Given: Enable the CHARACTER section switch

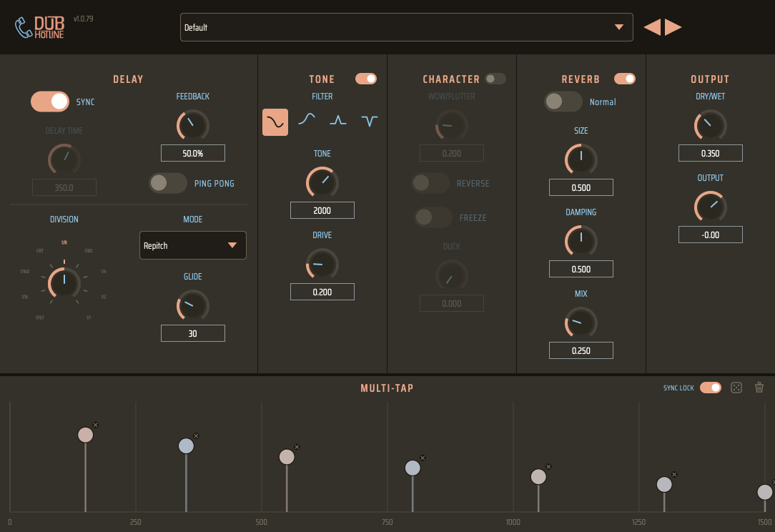Looking at the screenshot, I should [495, 79].
